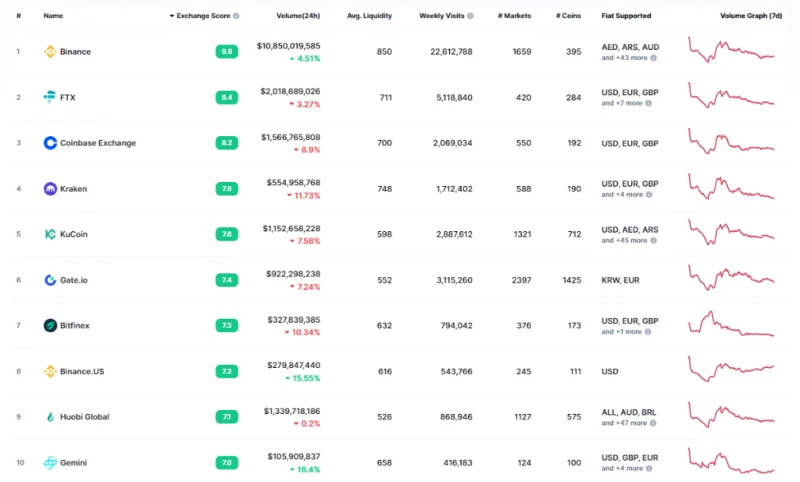800x482 pixels.
Task: Open the Gemini exchange link
Action: coord(73,463)
